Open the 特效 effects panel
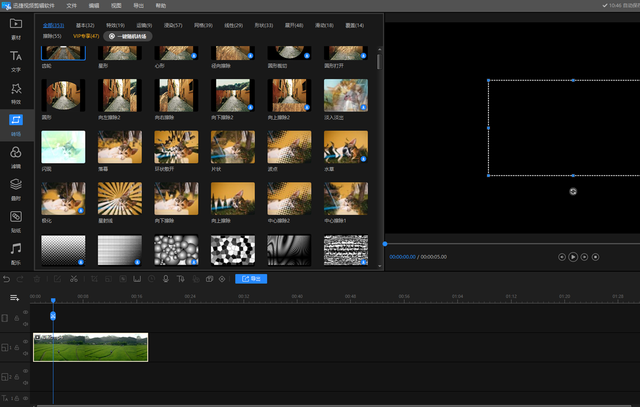Image resolution: width=640 pixels, height=407 pixels. [x=16, y=94]
